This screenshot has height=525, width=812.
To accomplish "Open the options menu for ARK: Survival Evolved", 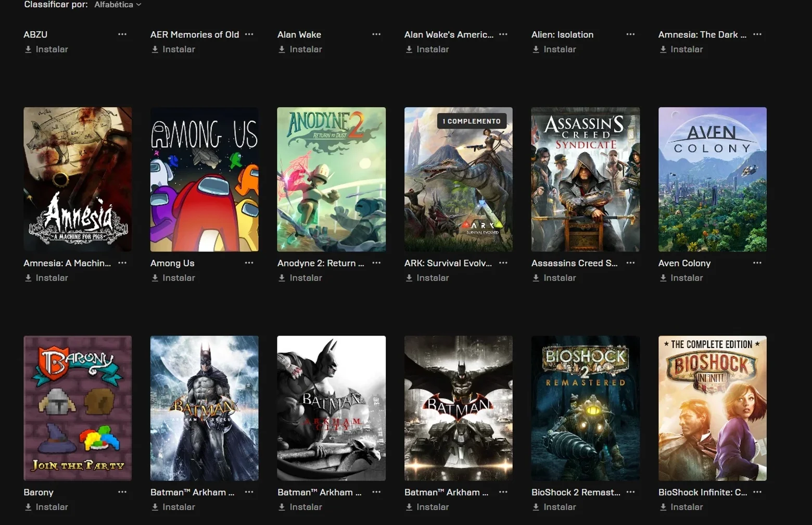I will 503,263.
